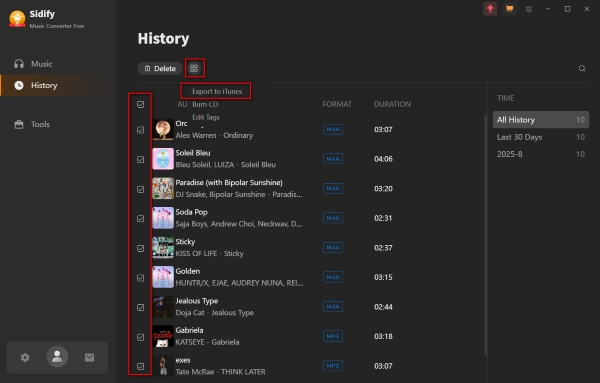Choose Burn CD from the menu

coord(205,104)
